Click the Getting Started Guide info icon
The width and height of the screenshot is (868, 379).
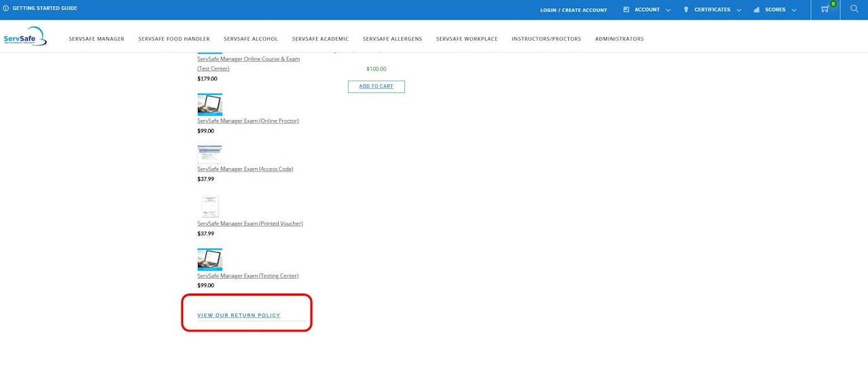[6, 8]
